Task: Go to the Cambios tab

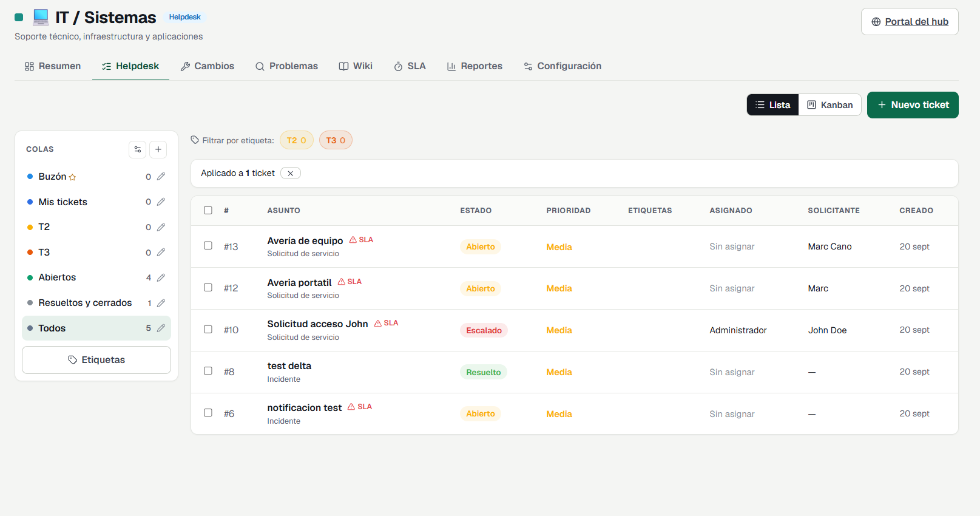Action: tap(208, 66)
